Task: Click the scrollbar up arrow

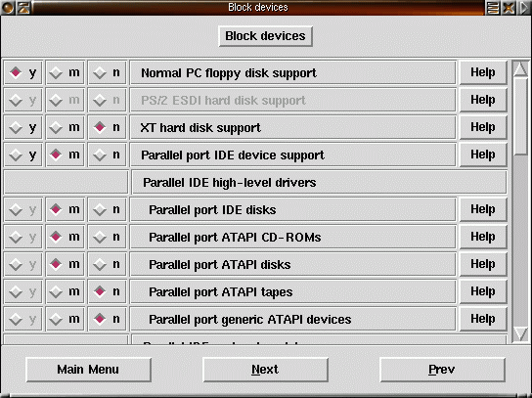Action: coord(520,69)
